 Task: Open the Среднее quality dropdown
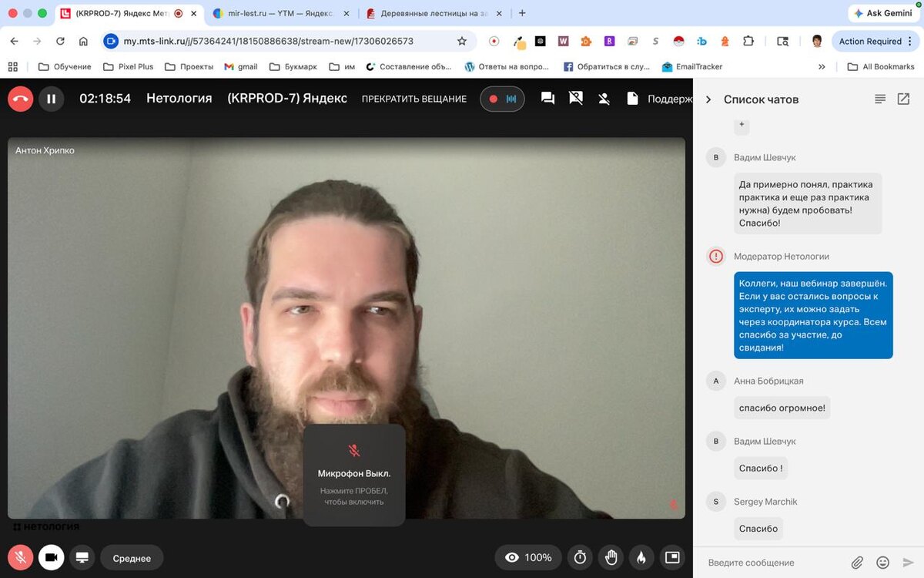pyautogui.click(x=132, y=558)
